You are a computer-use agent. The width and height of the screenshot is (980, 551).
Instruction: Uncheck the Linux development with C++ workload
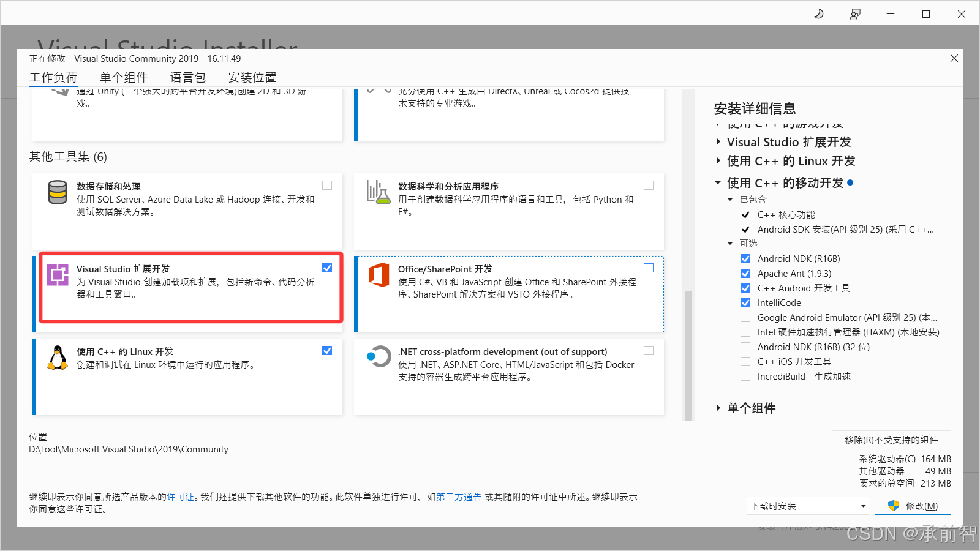[327, 350]
